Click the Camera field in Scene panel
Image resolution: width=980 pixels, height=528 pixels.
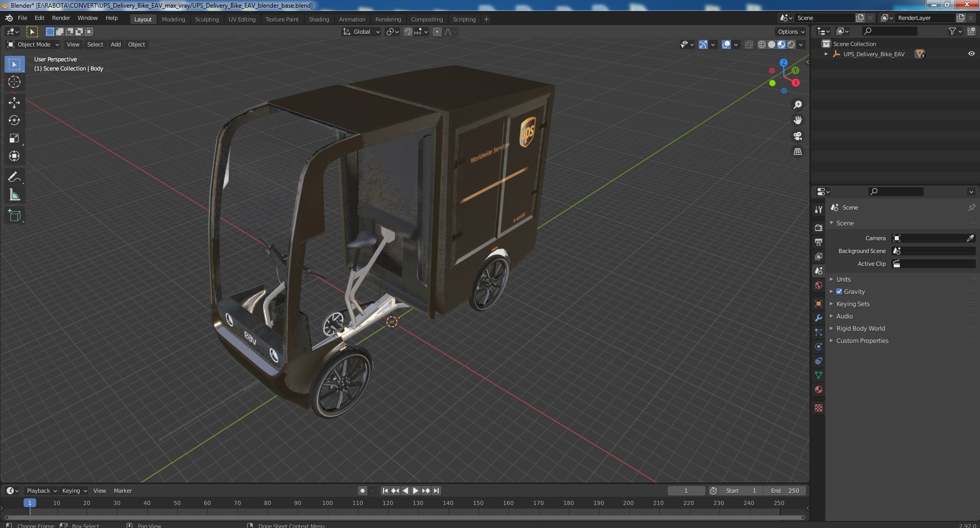tap(933, 238)
